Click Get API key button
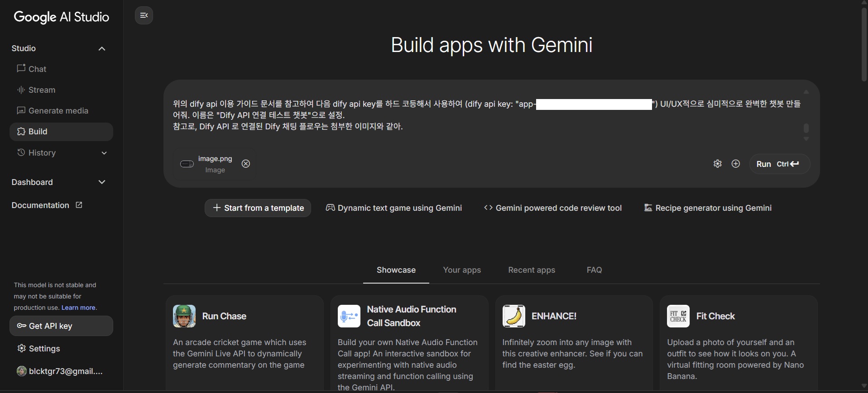Image resolution: width=868 pixels, height=393 pixels. (x=61, y=326)
